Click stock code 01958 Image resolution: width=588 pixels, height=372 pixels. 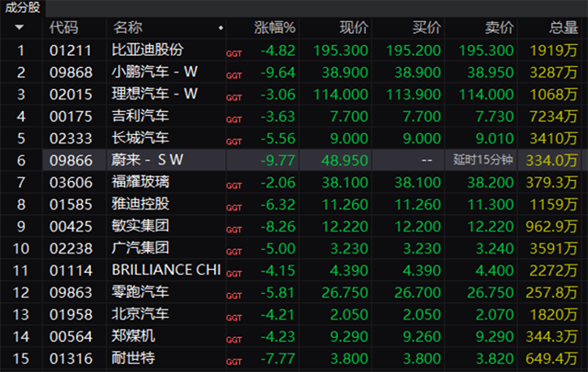coord(71,315)
